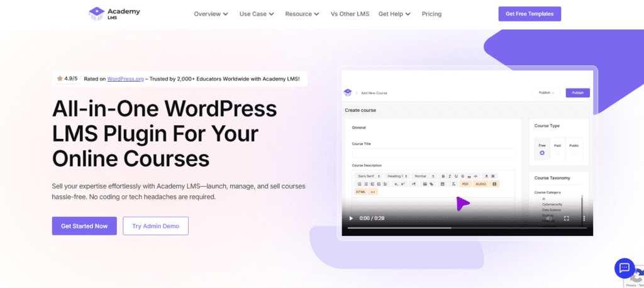The image size is (644, 288).
Task: Click the text color icon
Action: pyautogui.click(x=486, y=176)
